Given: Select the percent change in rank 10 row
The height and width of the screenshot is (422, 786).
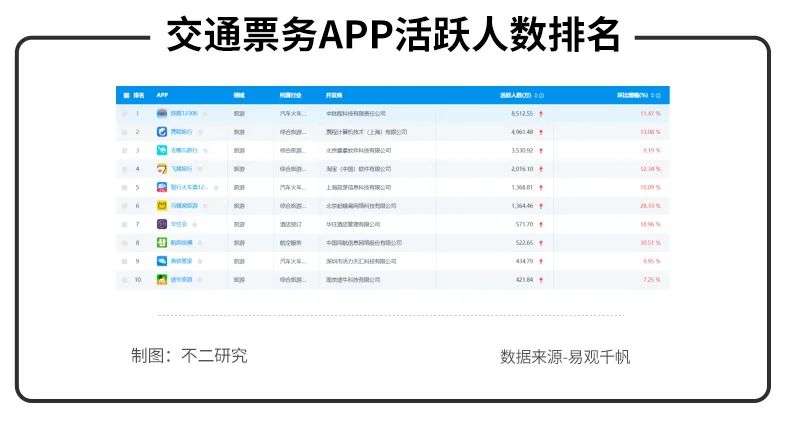Looking at the screenshot, I should click(x=652, y=280).
